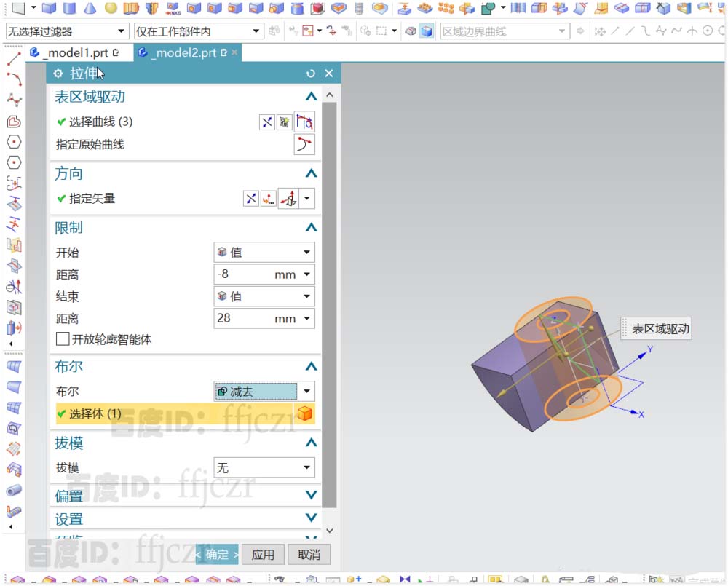This screenshot has height=586, width=728.
Task: Click the tube icon in left sidebar
Action: (x=14, y=491)
